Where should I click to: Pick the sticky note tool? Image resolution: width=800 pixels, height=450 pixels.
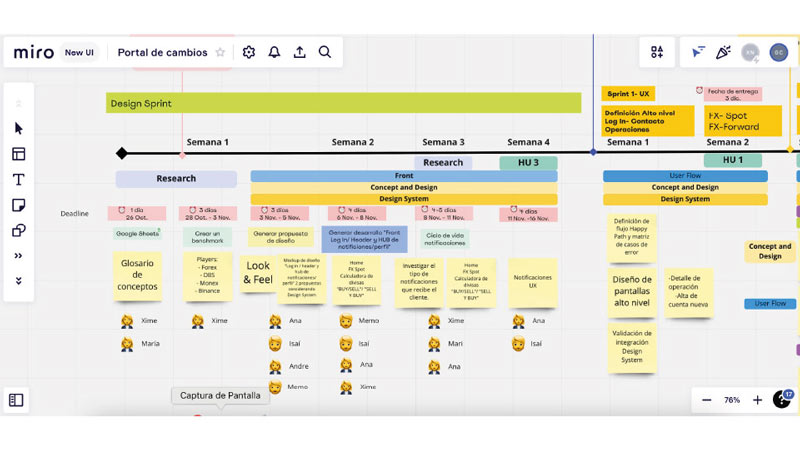[18, 205]
